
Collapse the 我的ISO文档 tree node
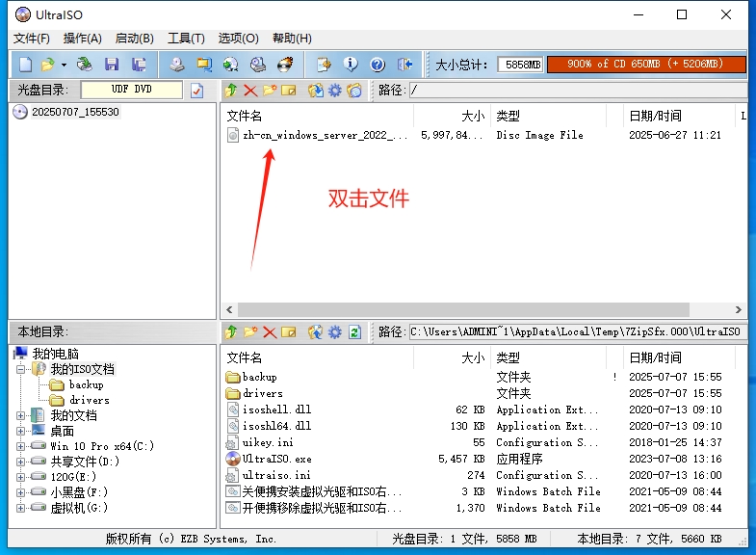tap(20, 369)
